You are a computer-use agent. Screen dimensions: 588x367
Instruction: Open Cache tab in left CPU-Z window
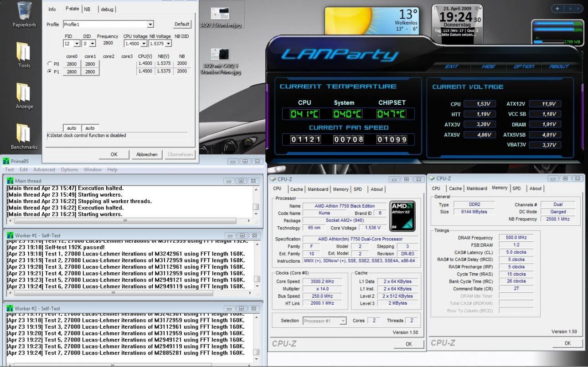[x=296, y=189]
